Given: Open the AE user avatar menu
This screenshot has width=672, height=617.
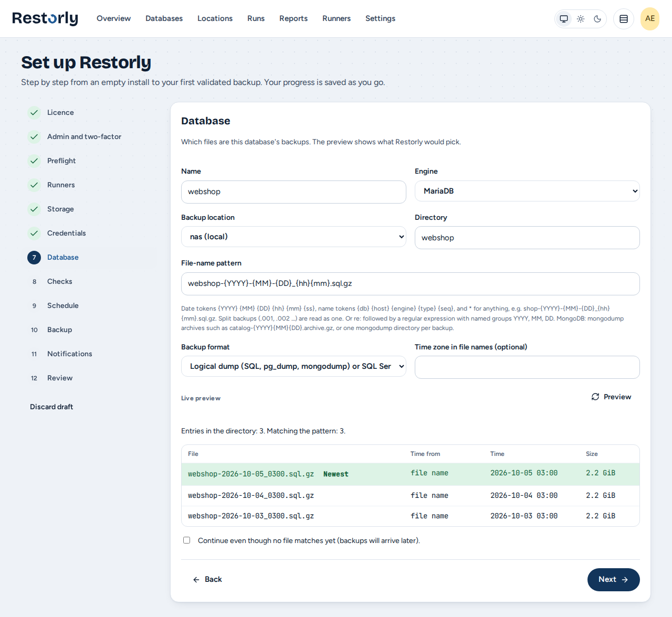Looking at the screenshot, I should [x=650, y=19].
